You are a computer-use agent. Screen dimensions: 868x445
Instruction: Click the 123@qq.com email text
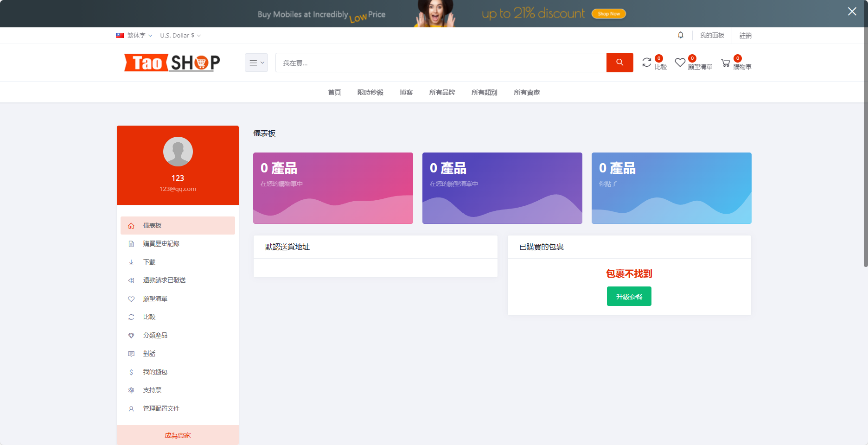coord(178,189)
